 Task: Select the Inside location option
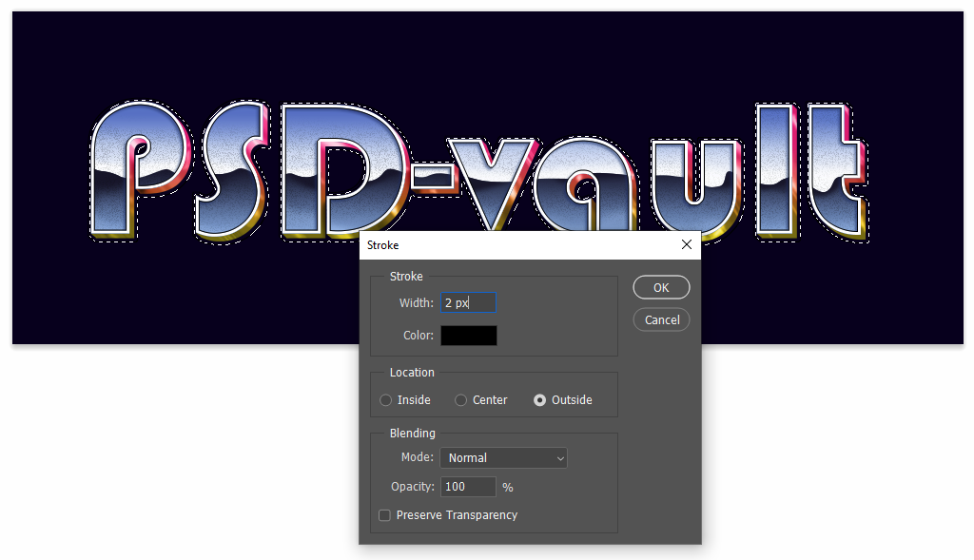tap(386, 400)
